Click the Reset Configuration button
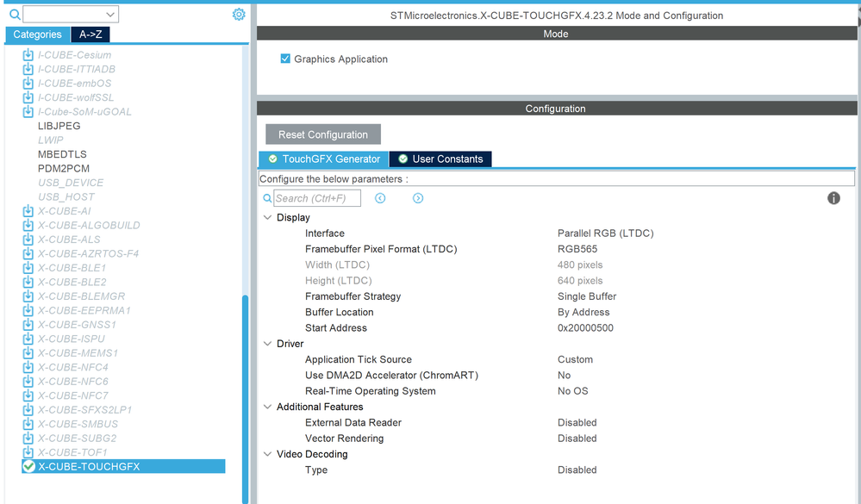 [x=323, y=134]
